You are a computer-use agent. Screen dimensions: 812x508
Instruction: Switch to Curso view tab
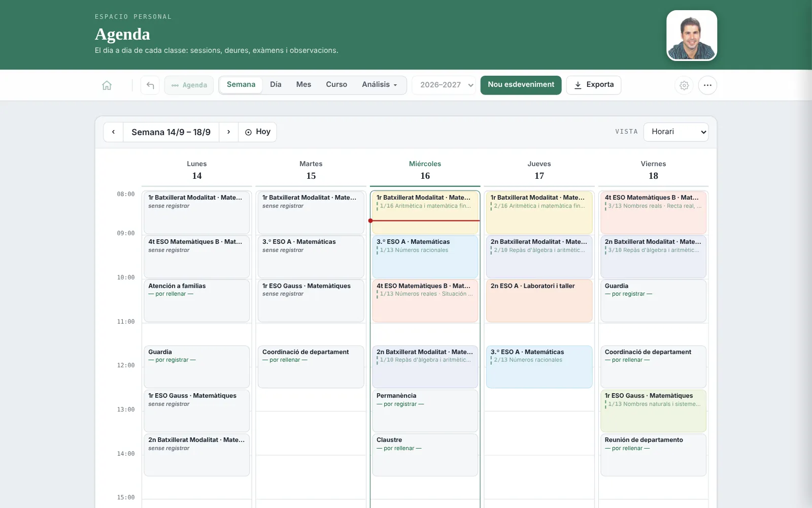336,85
